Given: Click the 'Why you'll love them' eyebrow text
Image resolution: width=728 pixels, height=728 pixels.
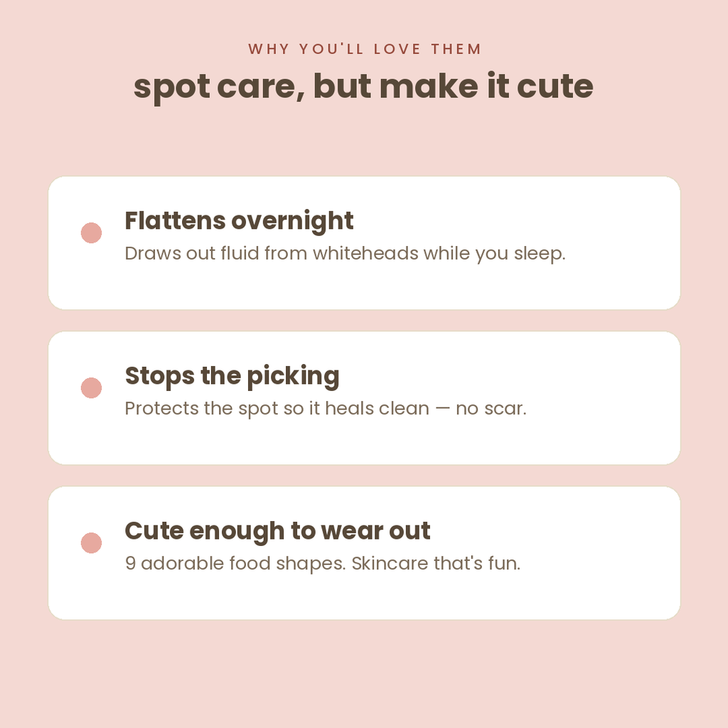Looking at the screenshot, I should pyautogui.click(x=365, y=49).
